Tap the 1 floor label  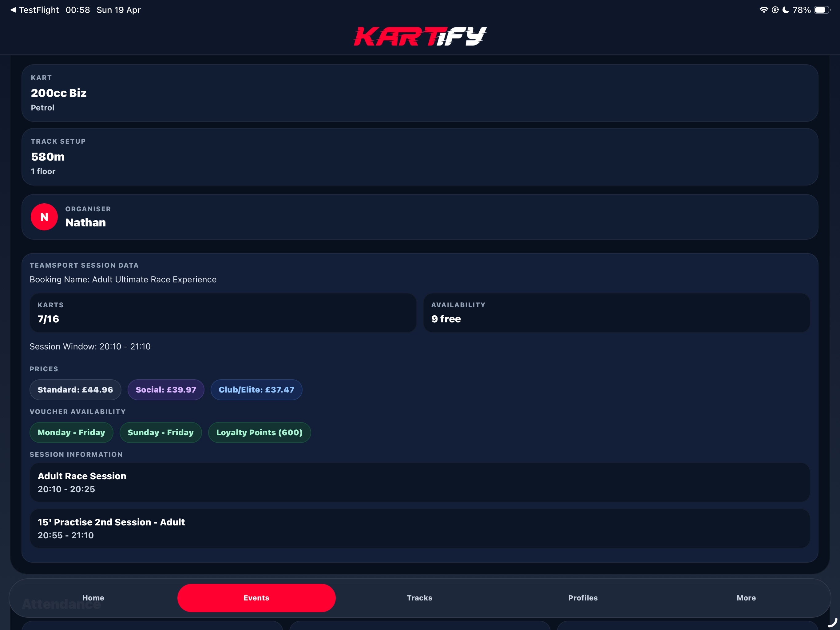(x=43, y=171)
